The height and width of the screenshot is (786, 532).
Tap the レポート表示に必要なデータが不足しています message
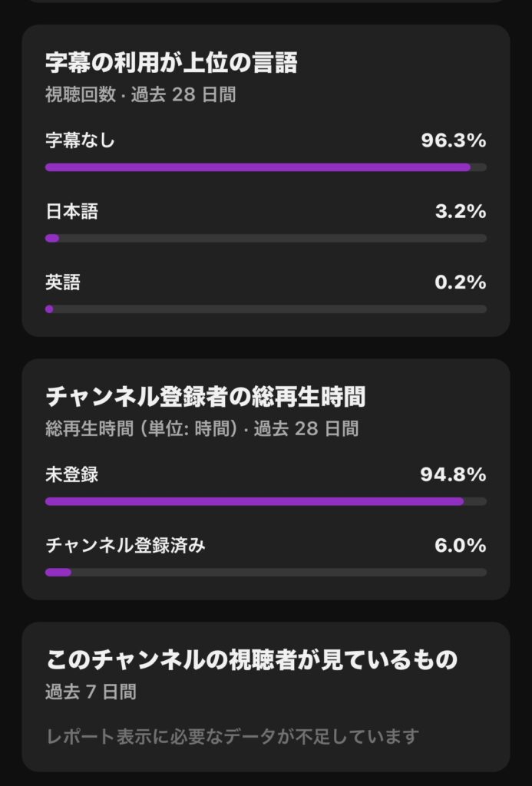click(x=233, y=736)
